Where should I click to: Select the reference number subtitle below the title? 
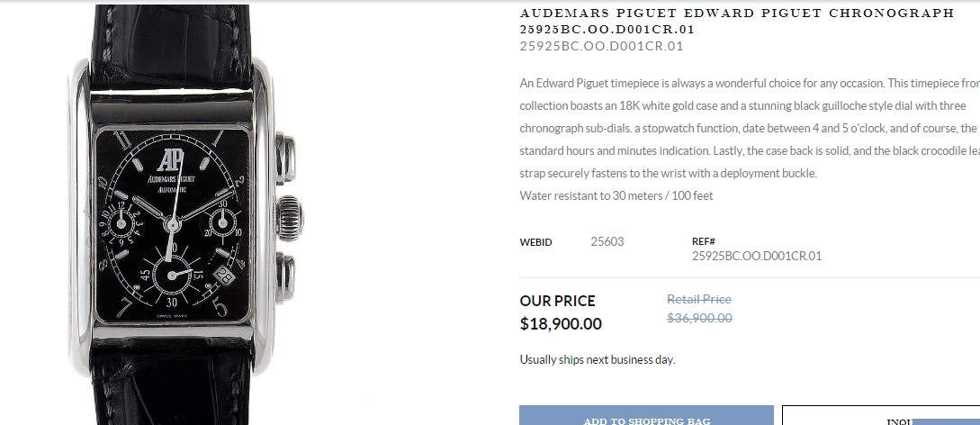click(x=601, y=46)
